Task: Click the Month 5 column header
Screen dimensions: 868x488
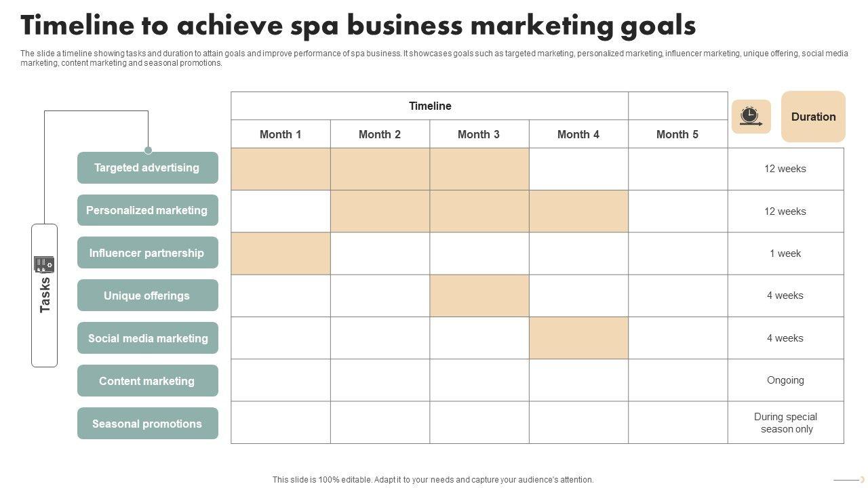Action: [x=677, y=134]
